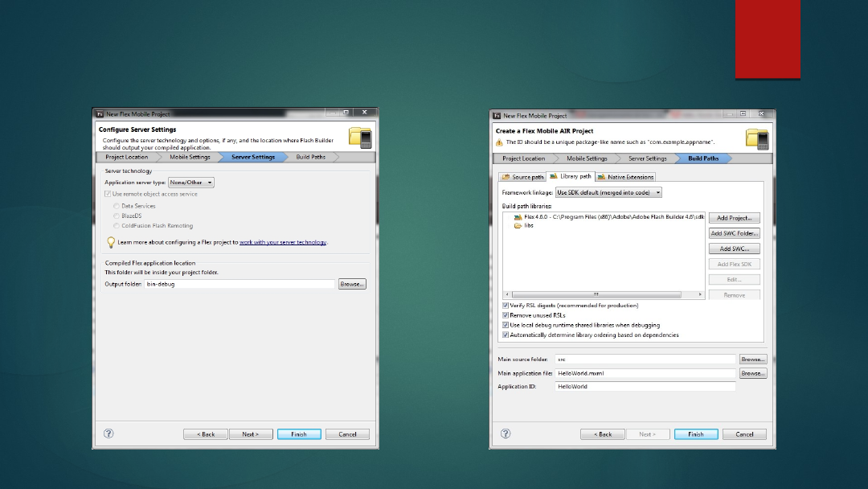Click the lightbulb tip icon beside Learn more
The image size is (868, 489).
(x=111, y=241)
